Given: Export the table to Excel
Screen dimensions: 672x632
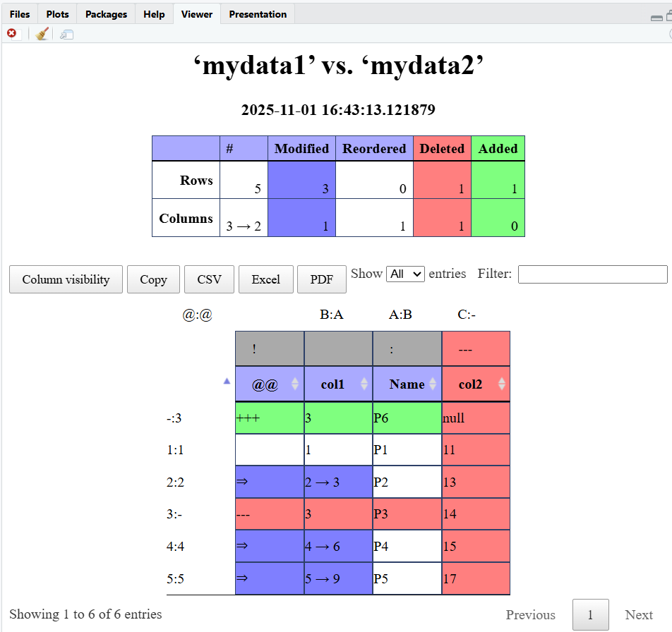Looking at the screenshot, I should pos(265,279).
